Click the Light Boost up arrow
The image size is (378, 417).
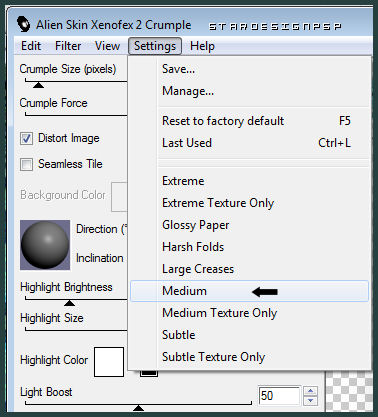311,391
